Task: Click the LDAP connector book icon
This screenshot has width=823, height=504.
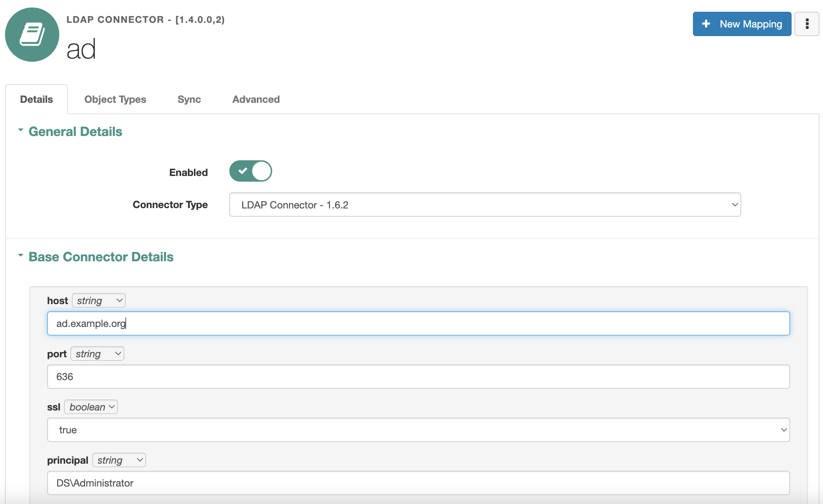Action: click(32, 35)
